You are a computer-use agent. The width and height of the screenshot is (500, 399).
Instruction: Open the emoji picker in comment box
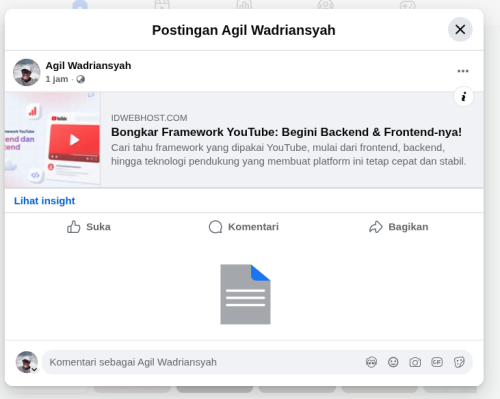coord(393,362)
